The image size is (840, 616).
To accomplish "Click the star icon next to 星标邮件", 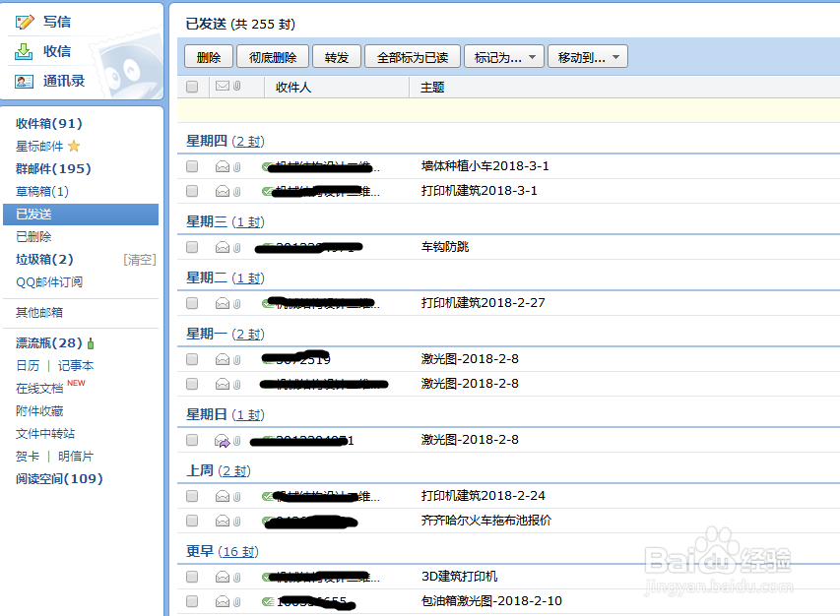I will point(74,146).
